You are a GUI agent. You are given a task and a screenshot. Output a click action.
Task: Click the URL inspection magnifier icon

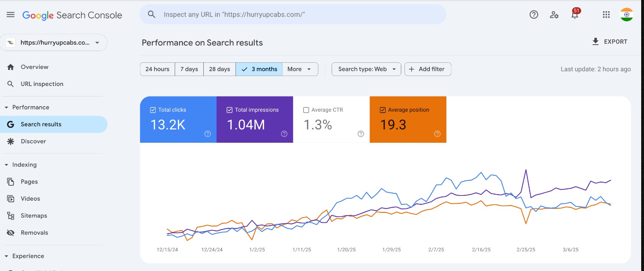[x=11, y=84]
